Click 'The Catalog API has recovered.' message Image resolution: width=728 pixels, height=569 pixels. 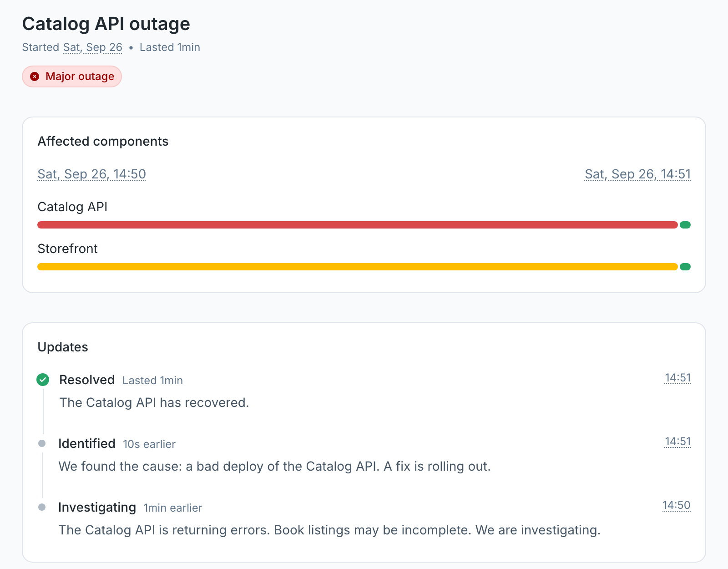pyautogui.click(x=154, y=402)
